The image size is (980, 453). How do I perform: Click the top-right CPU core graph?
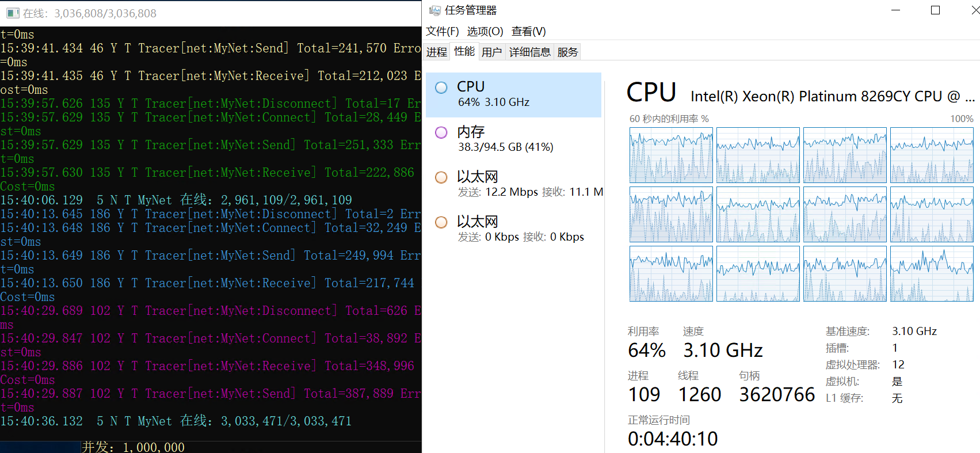tap(932, 155)
